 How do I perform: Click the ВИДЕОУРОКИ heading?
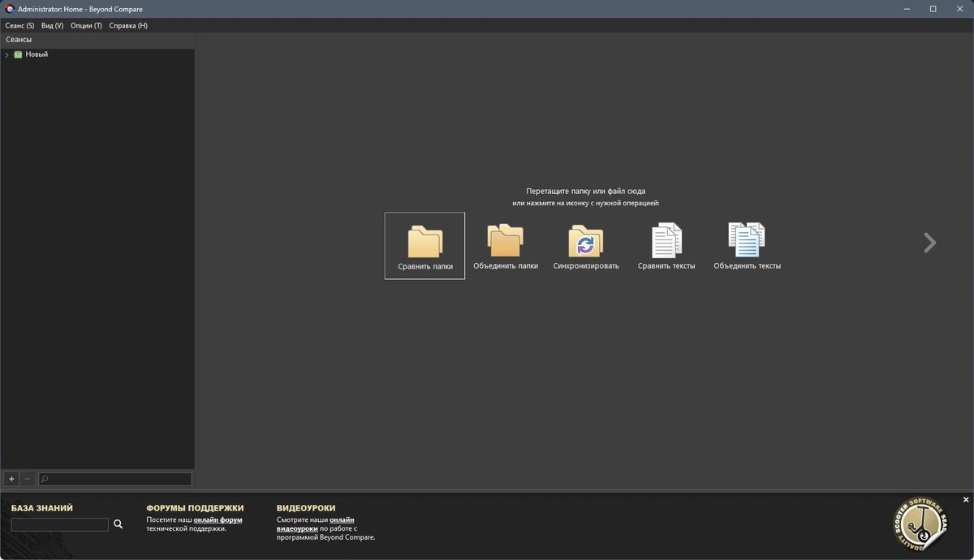point(306,508)
